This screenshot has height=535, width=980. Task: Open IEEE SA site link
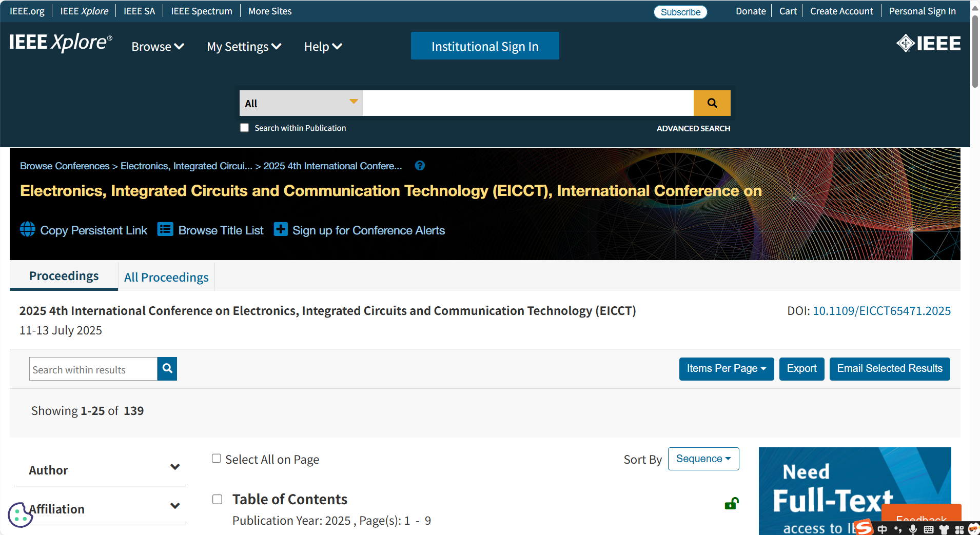pyautogui.click(x=139, y=11)
